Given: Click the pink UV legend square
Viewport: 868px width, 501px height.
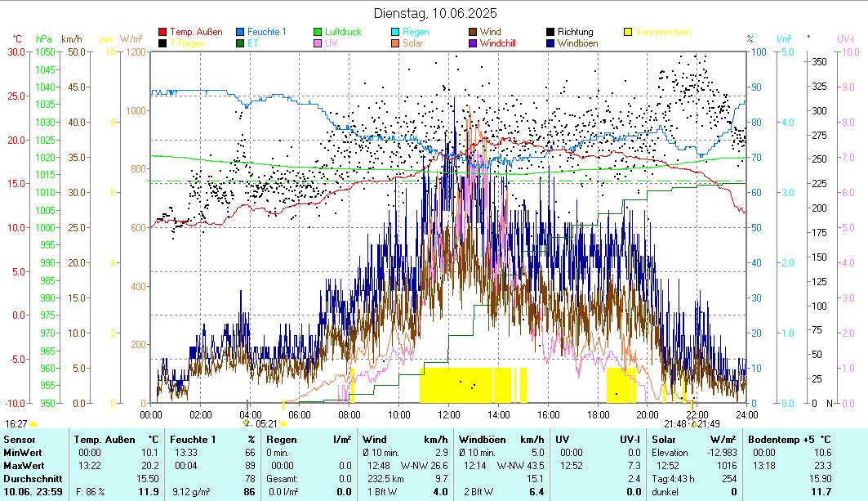Looking at the screenshot, I should coord(319,43).
